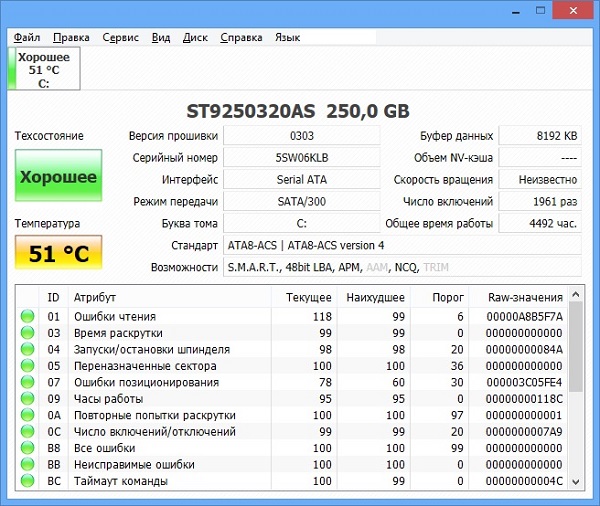Click the drive letter field C:

pos(302,223)
